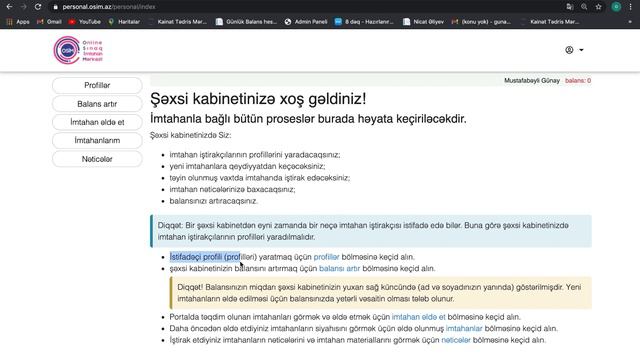This screenshot has height=360, width=640.
Task: Click the blue Diqqət notice box
Action: pyautogui.click(x=371, y=231)
